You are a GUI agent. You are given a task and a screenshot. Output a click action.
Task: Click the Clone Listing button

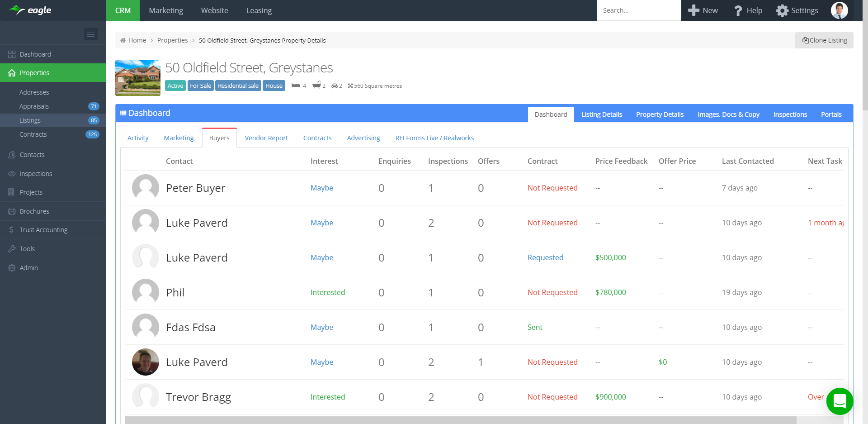click(824, 40)
